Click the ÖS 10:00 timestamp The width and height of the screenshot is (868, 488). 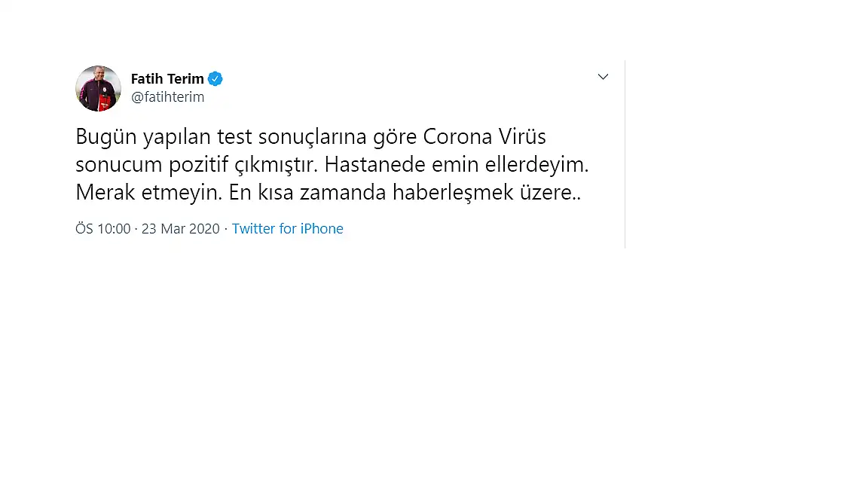click(x=103, y=229)
